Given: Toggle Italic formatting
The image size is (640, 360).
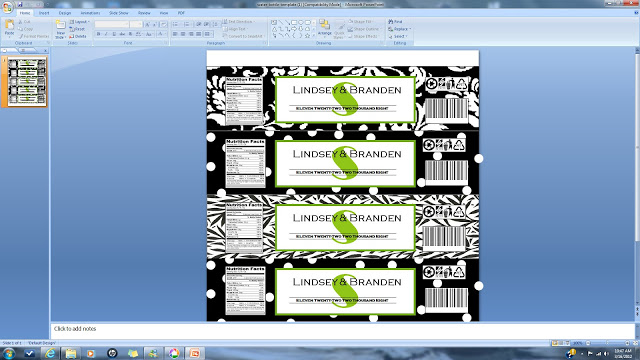Looking at the screenshot, I should (106, 34).
